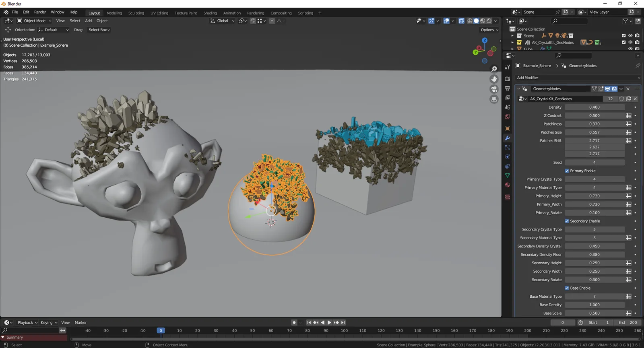Open the Particles properties tab

coord(508,148)
